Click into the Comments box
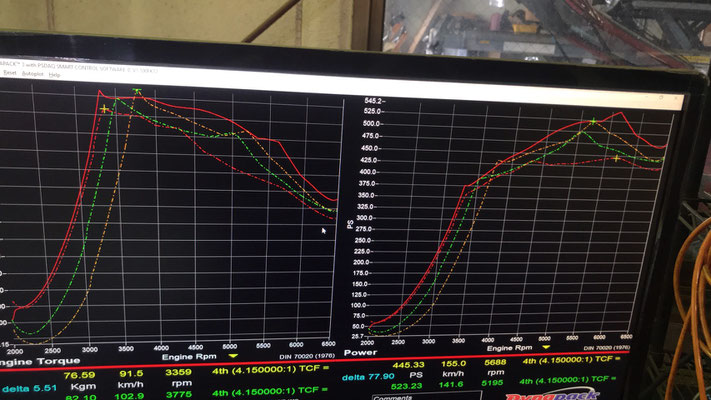The width and height of the screenshot is (711, 400). pyautogui.click(x=426, y=395)
